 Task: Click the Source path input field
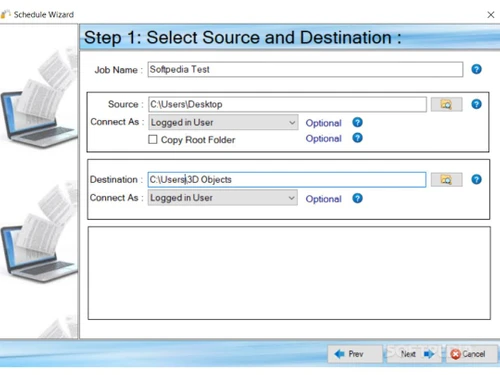287,104
